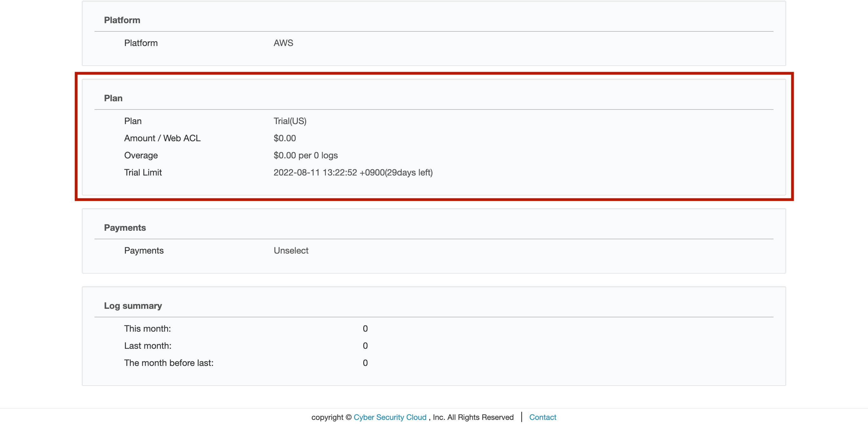Screen dimensions: 868x424
Task: Click The month before last count
Action: click(365, 363)
